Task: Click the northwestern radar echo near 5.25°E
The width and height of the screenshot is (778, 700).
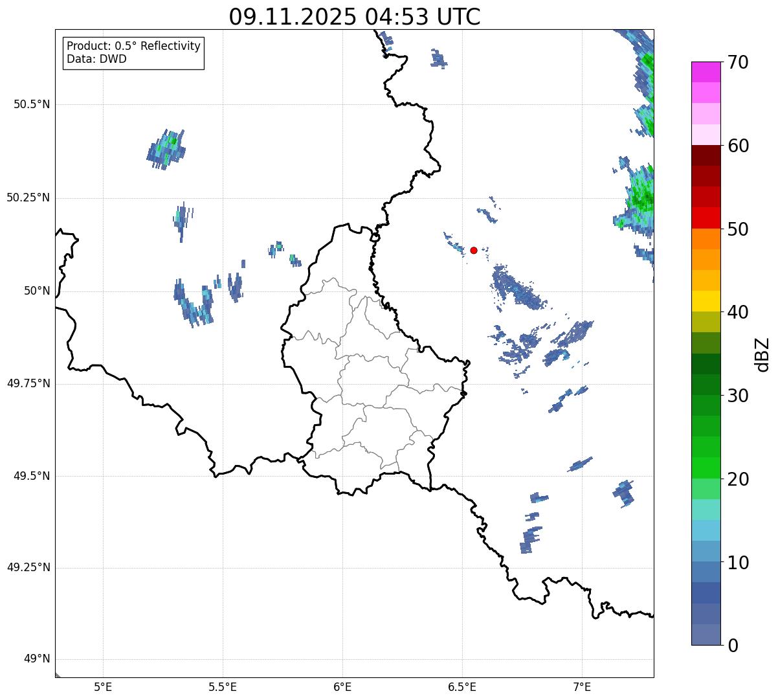Action: click(166, 149)
